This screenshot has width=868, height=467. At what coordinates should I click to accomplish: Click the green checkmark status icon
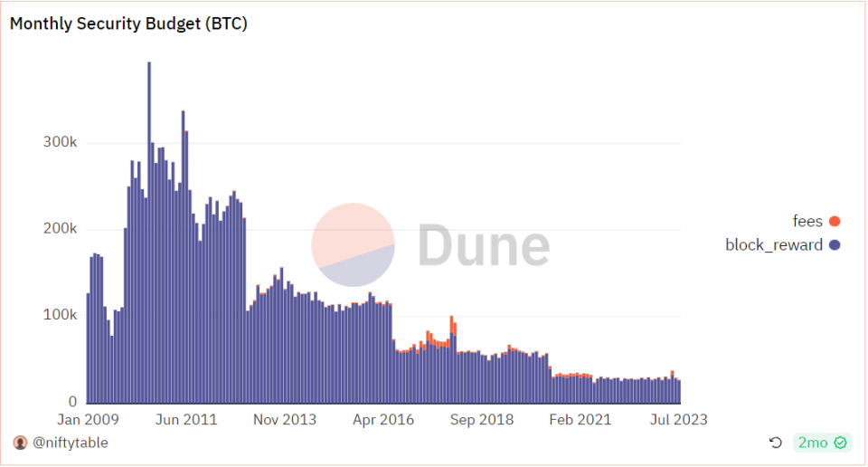click(841, 443)
